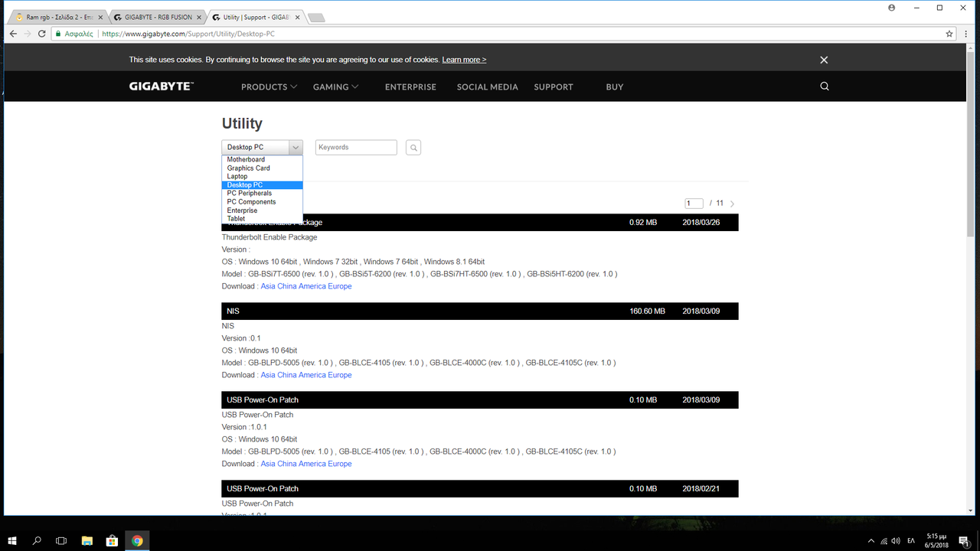Open BUY in top navigation

click(615, 86)
